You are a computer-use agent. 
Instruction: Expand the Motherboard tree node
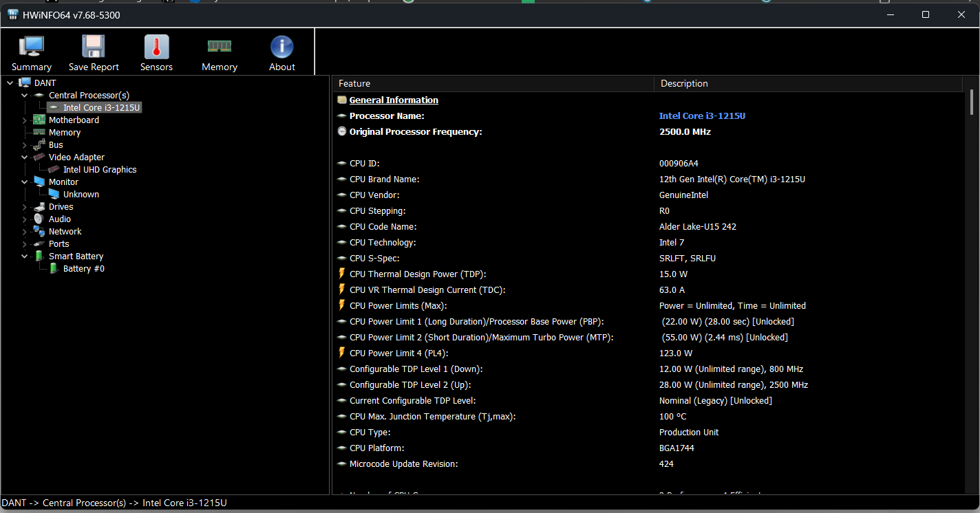(25, 120)
